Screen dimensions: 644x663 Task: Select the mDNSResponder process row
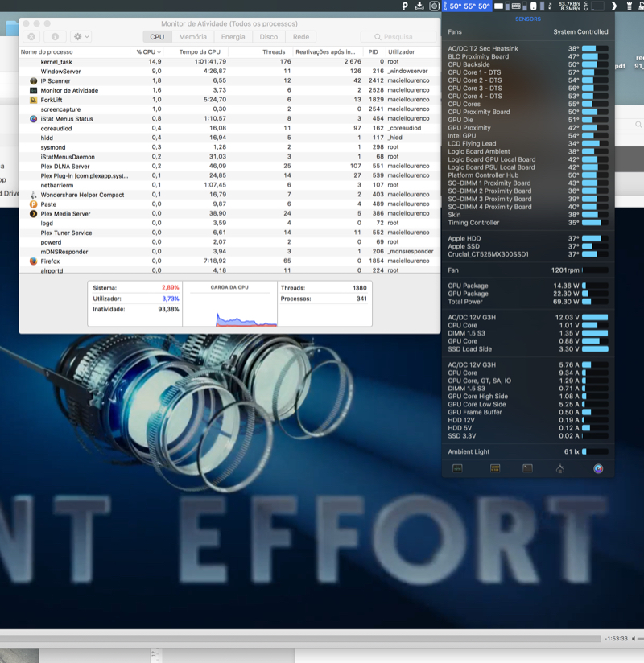[229, 252]
